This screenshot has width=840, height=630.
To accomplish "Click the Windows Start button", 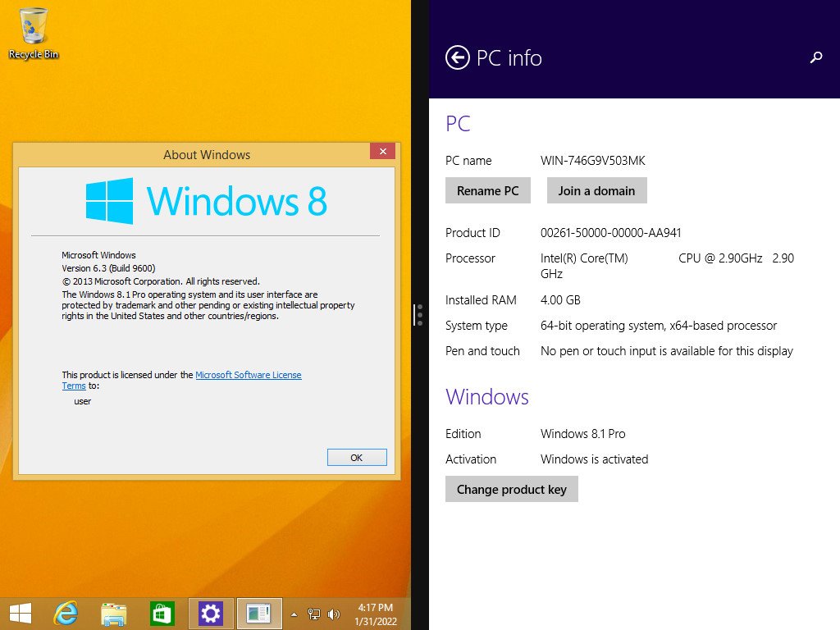I will tap(21, 614).
